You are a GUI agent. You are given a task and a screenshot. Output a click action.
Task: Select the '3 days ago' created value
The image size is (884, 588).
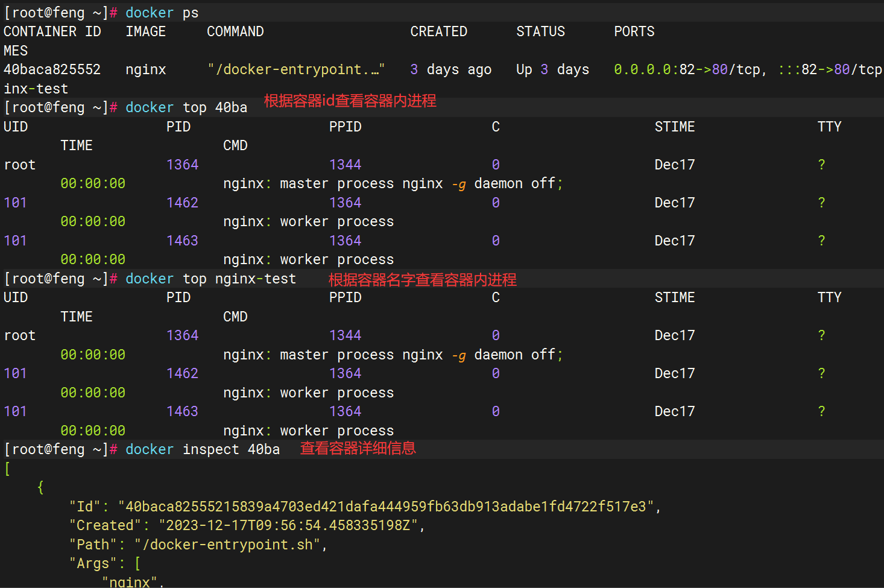[x=451, y=69]
